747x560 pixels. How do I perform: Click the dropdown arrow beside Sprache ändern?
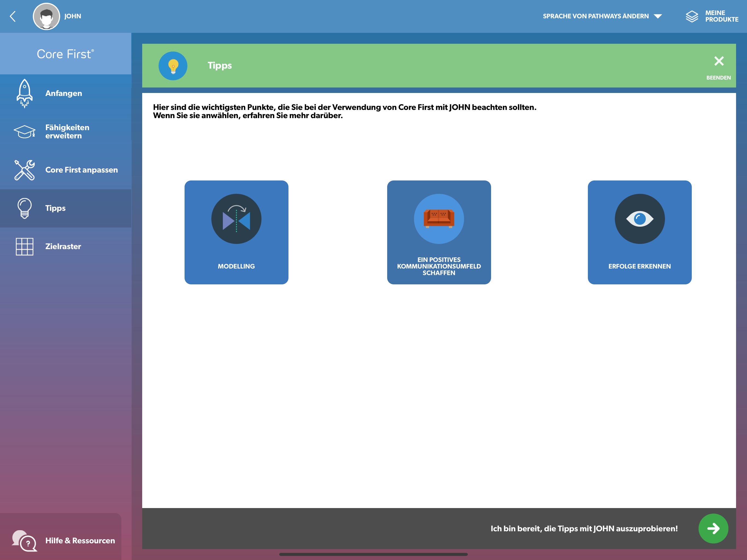point(658,16)
